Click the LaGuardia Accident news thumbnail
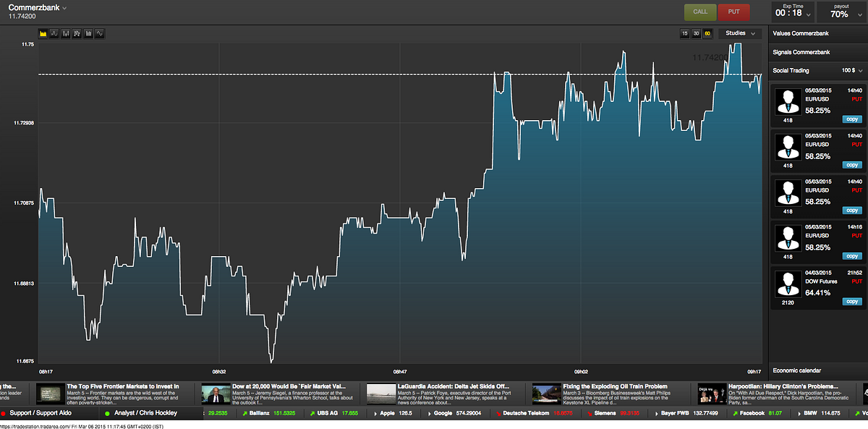This screenshot has height=429, width=868. 380,394
